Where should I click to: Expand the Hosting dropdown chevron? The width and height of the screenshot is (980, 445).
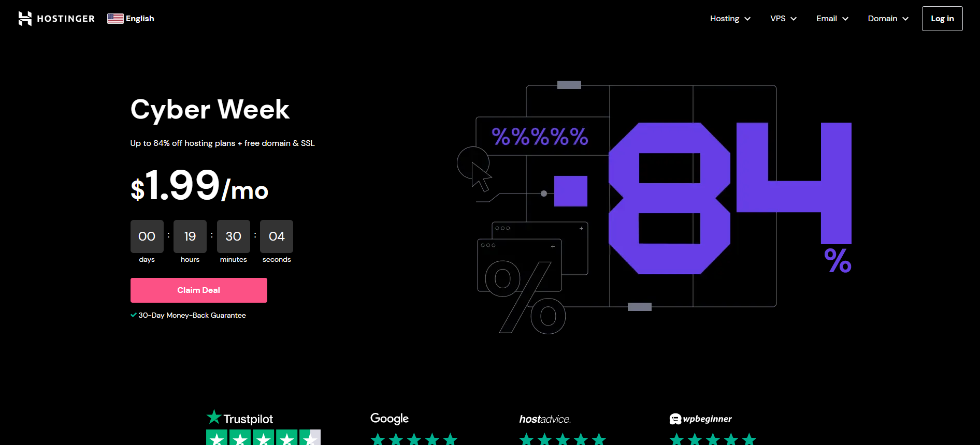[x=747, y=19]
